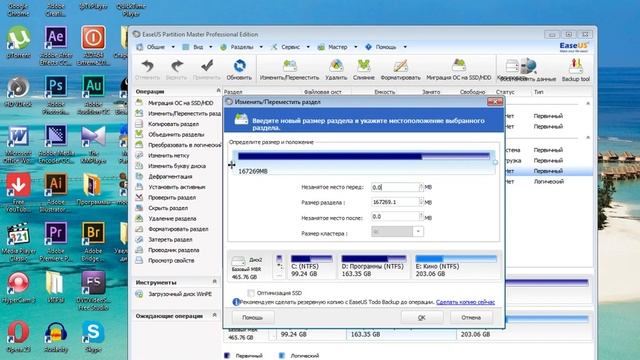Click the Refresh (Обновить) toolbar icon

pos(239,69)
